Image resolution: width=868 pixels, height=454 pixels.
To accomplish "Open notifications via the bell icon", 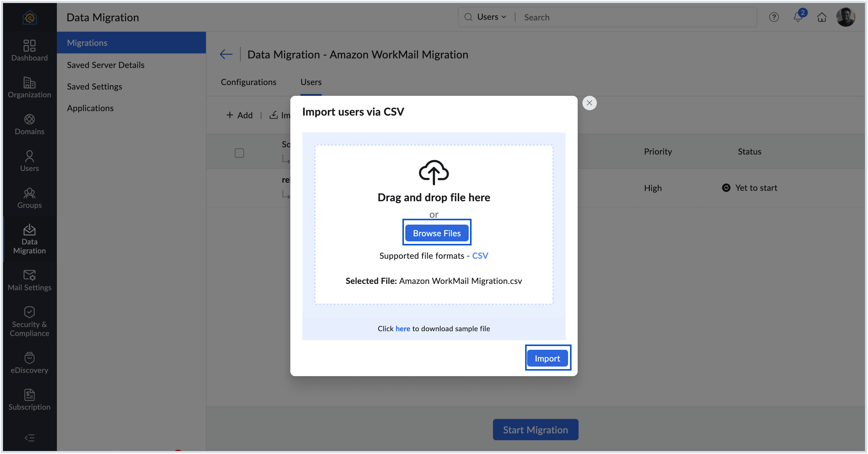I will [x=798, y=17].
